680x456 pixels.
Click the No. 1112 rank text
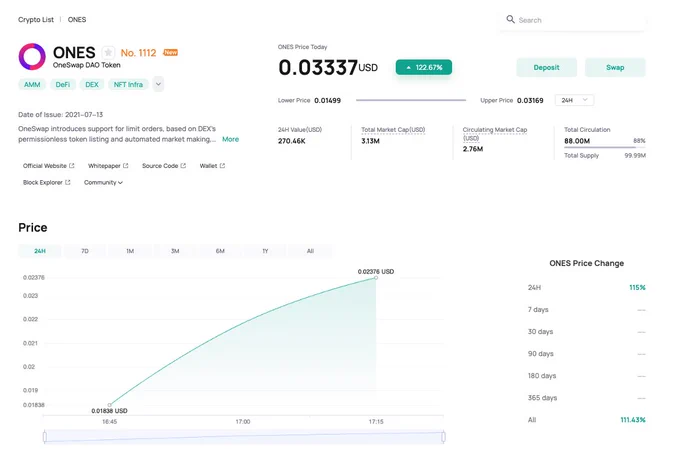[138, 53]
